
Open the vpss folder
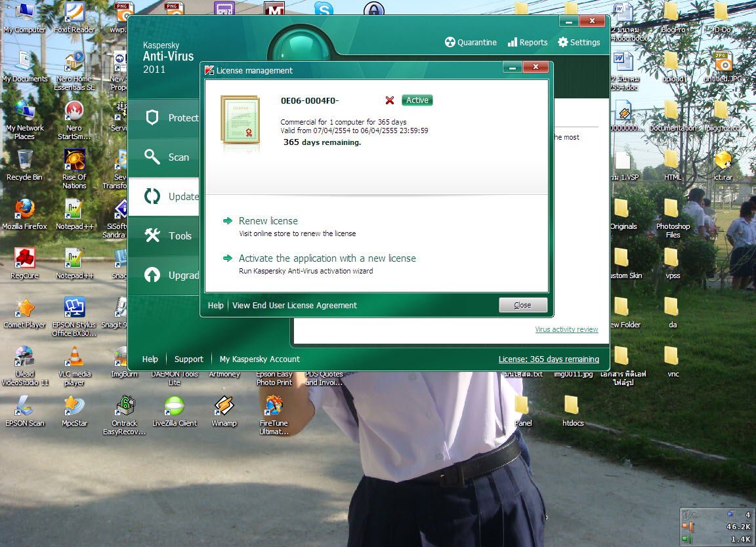(673, 264)
